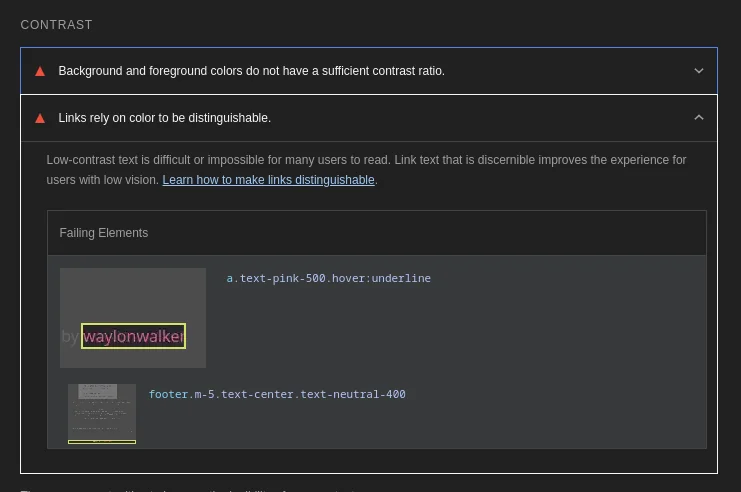Click the empty header space right of 'Failing Elements'
741x492 pixels.
(x=450, y=233)
